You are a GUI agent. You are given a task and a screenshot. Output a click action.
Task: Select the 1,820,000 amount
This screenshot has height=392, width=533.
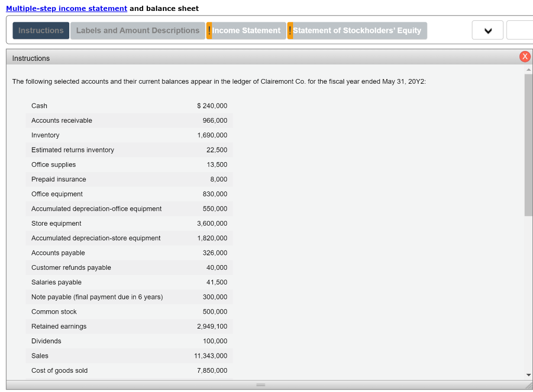(212, 238)
